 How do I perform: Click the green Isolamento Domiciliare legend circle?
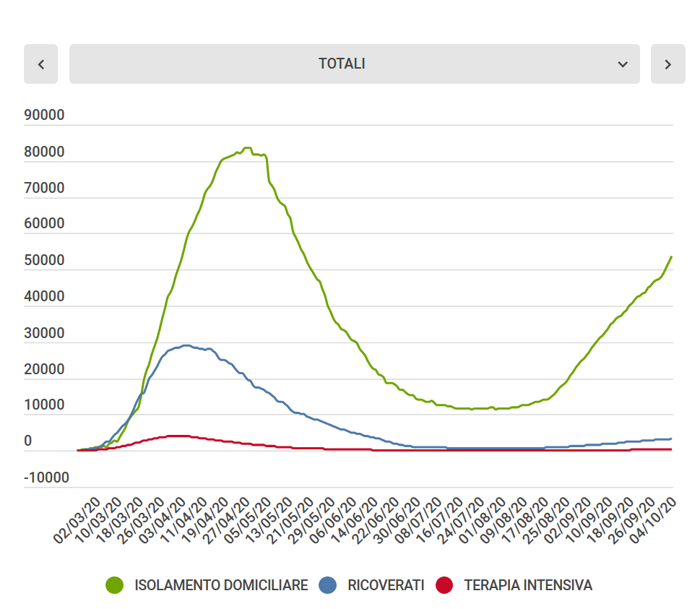[x=115, y=585]
